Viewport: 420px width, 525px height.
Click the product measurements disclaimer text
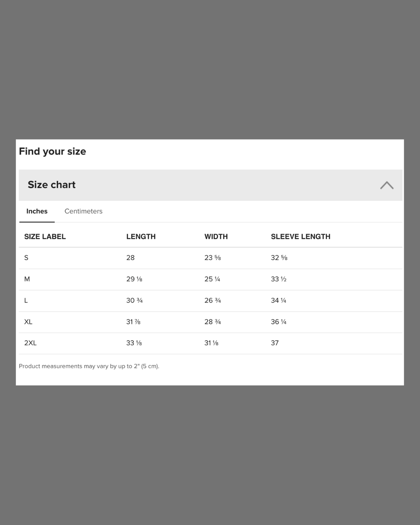(x=89, y=366)
